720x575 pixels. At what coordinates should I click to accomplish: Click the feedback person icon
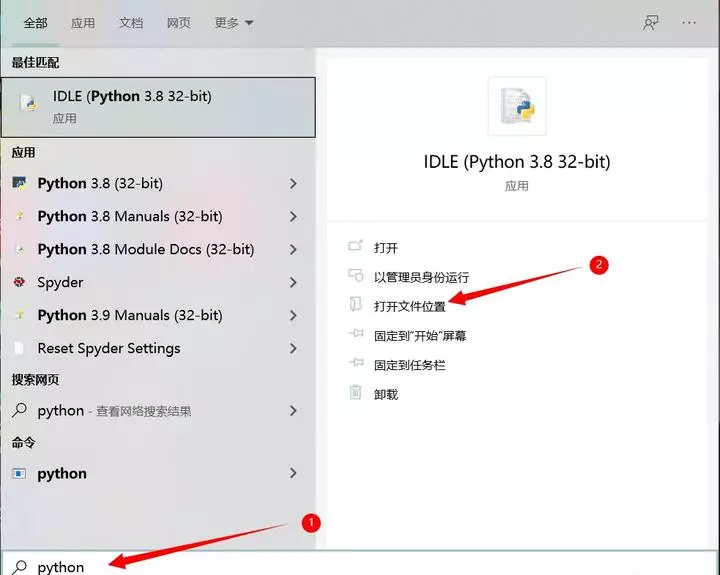[x=650, y=23]
